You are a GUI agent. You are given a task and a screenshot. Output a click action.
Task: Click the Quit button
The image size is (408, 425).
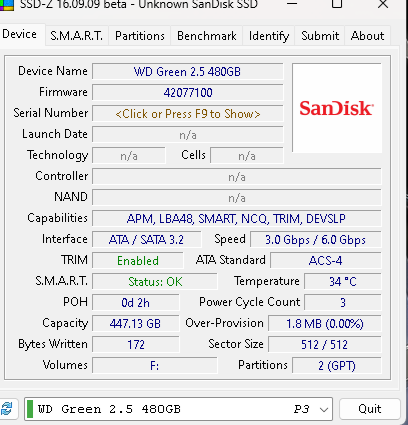369,409
